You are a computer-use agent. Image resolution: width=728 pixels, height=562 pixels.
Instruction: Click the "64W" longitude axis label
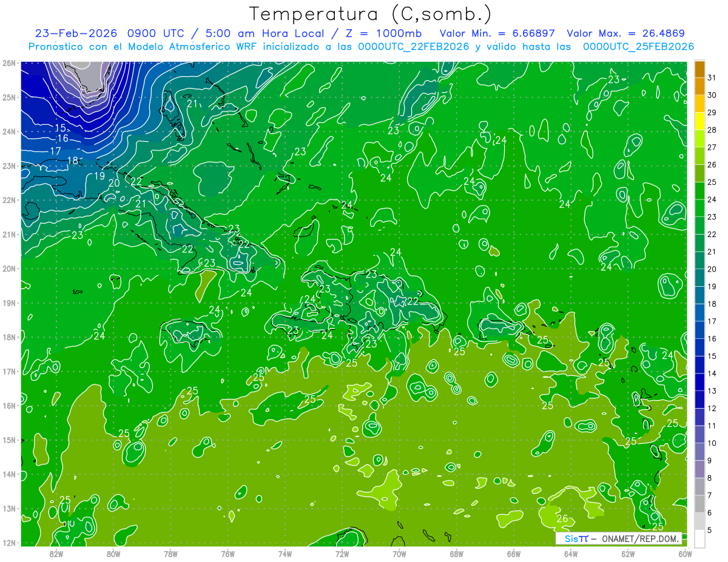[571, 553]
